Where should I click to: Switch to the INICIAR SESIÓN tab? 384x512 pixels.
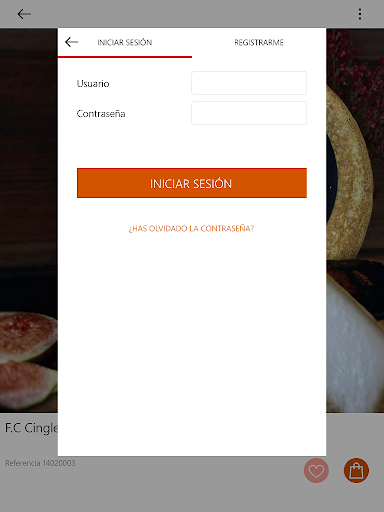125,42
